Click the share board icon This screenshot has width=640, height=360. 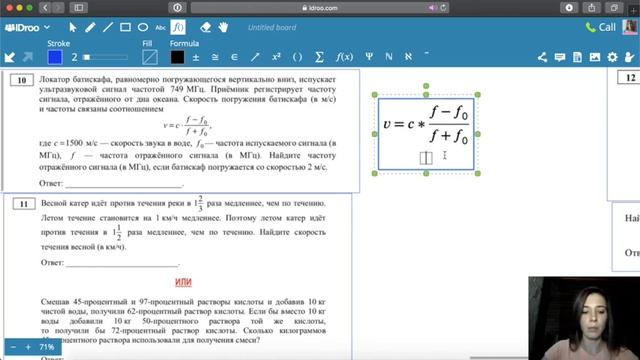(542, 57)
